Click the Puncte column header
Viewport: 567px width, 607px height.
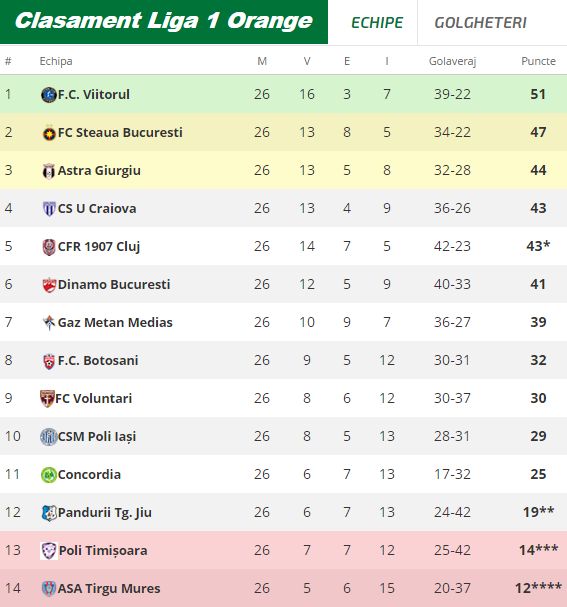[538, 61]
